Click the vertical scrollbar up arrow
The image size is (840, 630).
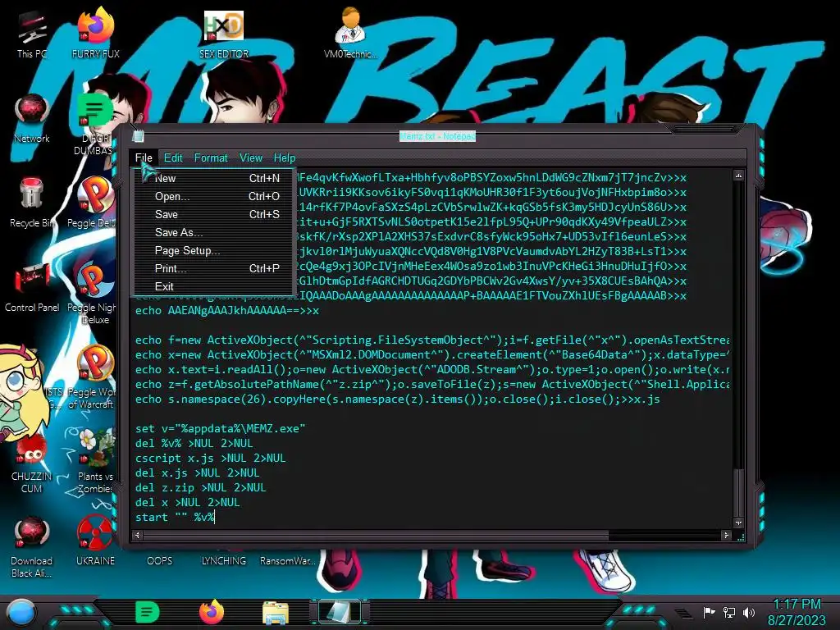(739, 176)
